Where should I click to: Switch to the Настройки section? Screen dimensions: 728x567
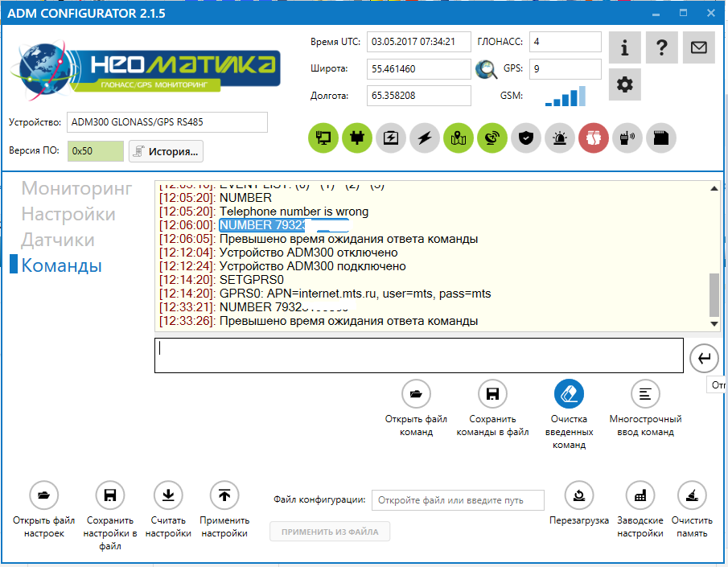pyautogui.click(x=68, y=215)
